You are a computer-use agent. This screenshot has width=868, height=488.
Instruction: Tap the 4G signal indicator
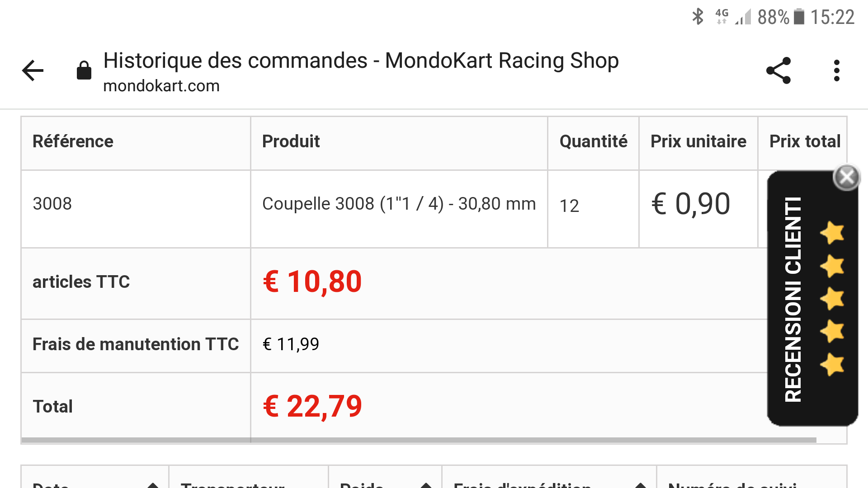point(722,17)
